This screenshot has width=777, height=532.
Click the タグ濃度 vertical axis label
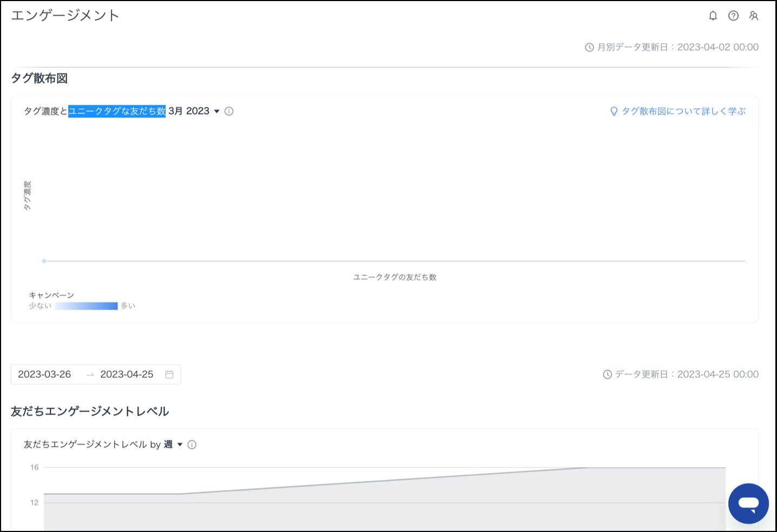tap(27, 195)
